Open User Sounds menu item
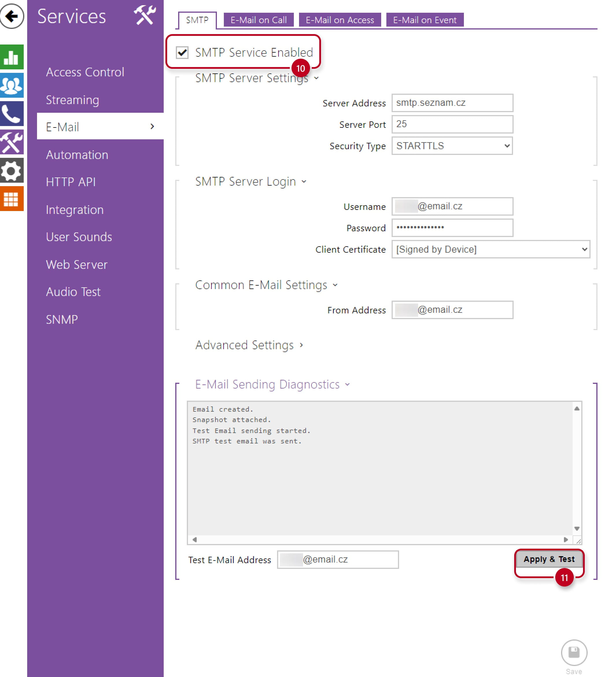This screenshot has height=677, width=616. click(79, 237)
